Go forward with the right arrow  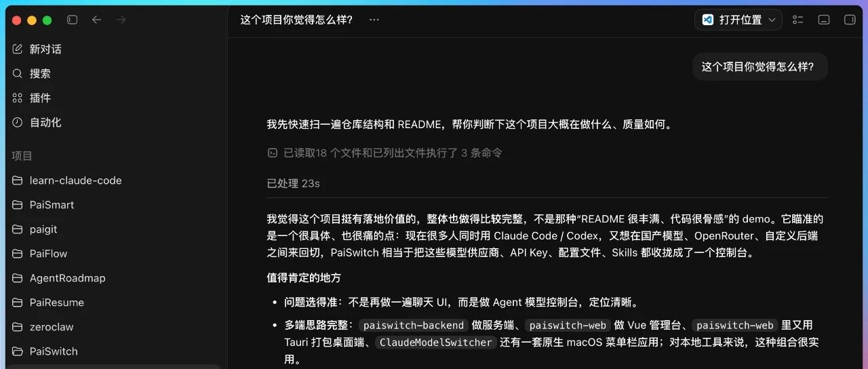click(121, 20)
